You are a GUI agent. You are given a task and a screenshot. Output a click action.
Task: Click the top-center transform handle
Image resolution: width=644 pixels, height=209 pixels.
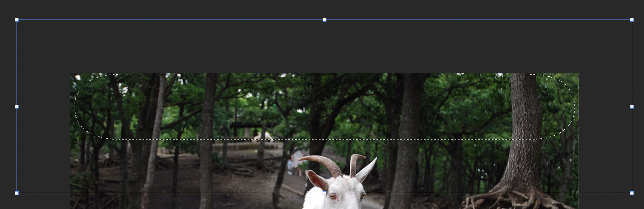(324, 20)
